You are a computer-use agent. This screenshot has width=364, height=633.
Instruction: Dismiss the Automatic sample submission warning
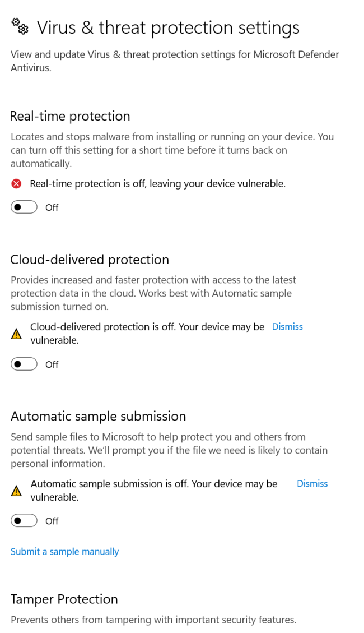click(312, 484)
